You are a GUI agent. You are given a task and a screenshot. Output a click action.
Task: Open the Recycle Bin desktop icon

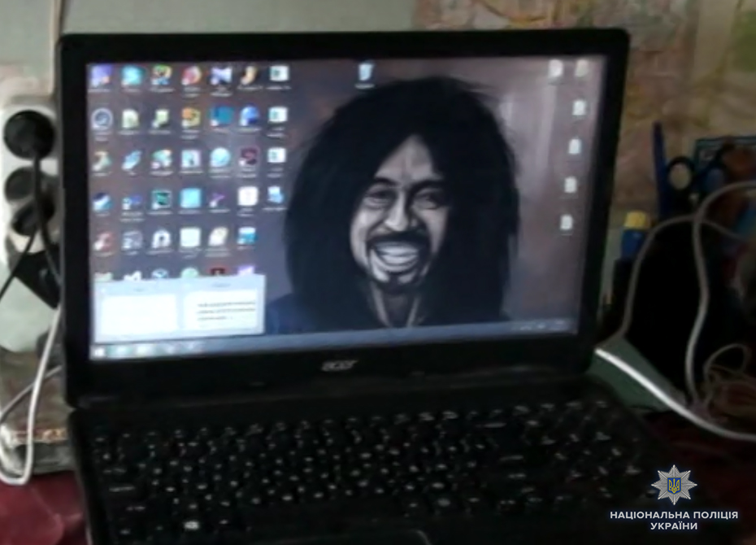click(x=366, y=75)
